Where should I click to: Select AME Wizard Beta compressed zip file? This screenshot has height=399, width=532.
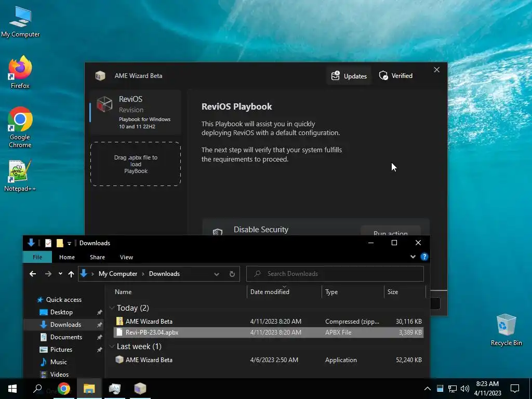click(269, 321)
